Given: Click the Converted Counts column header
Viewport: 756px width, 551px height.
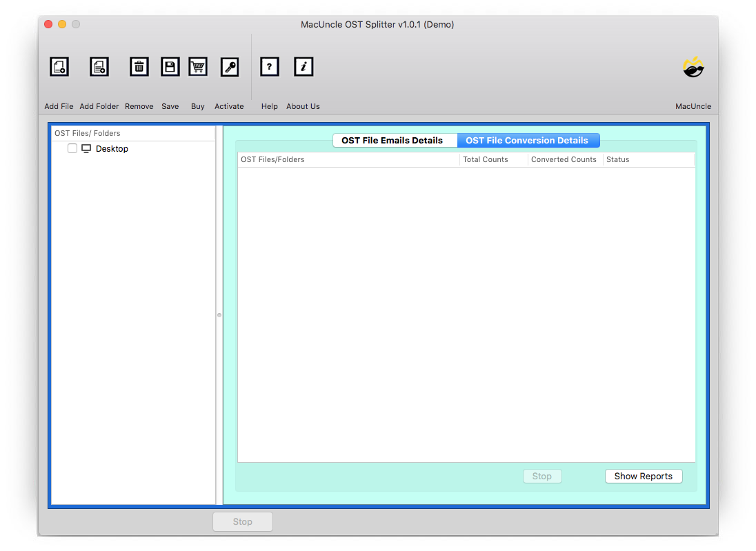Looking at the screenshot, I should [564, 160].
